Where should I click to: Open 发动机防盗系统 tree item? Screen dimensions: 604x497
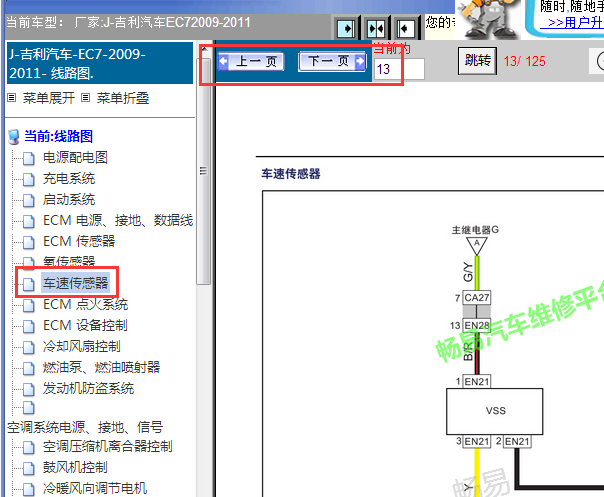88,388
